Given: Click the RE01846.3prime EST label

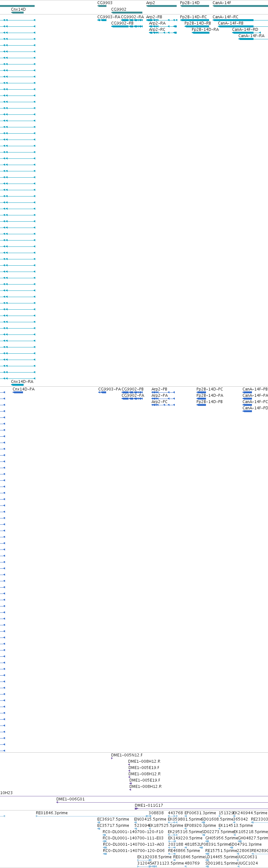Looking at the screenshot, I should (52, 813).
